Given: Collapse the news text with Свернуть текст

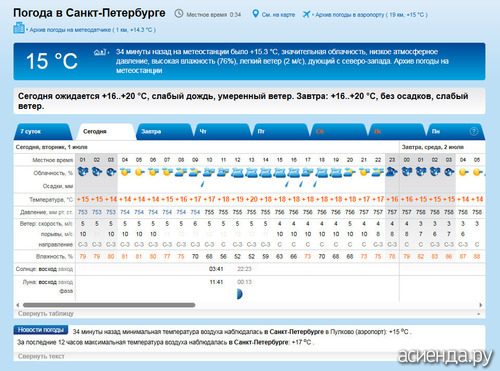Looking at the screenshot, I should point(41,356).
